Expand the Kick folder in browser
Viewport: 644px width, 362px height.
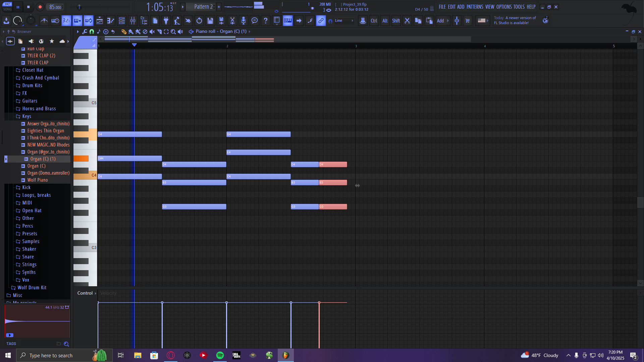point(26,187)
